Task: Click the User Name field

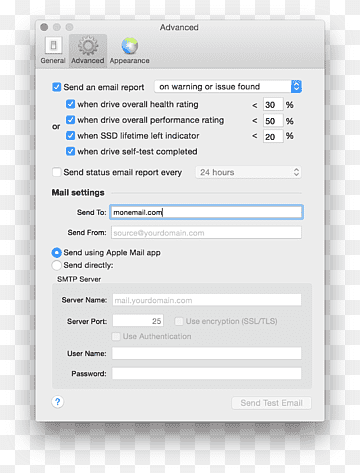Action: click(x=207, y=353)
